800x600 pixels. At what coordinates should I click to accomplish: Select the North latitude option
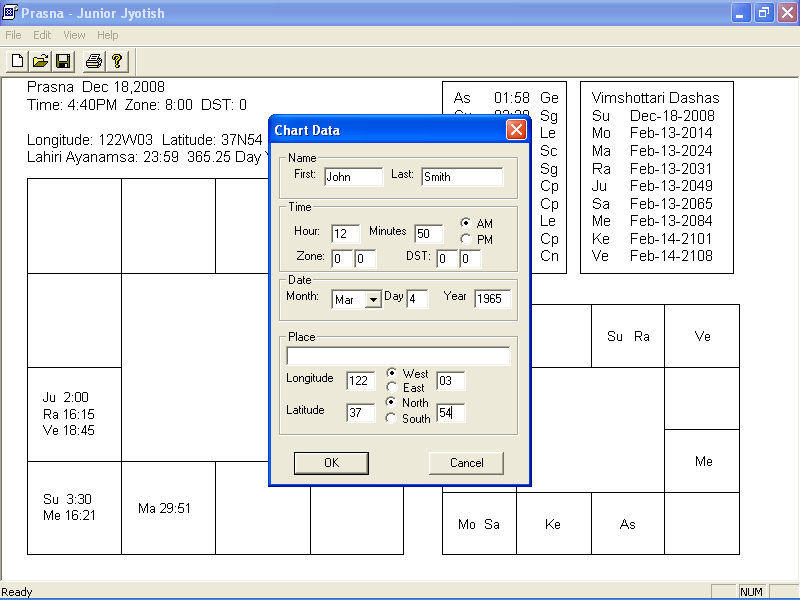coord(391,402)
